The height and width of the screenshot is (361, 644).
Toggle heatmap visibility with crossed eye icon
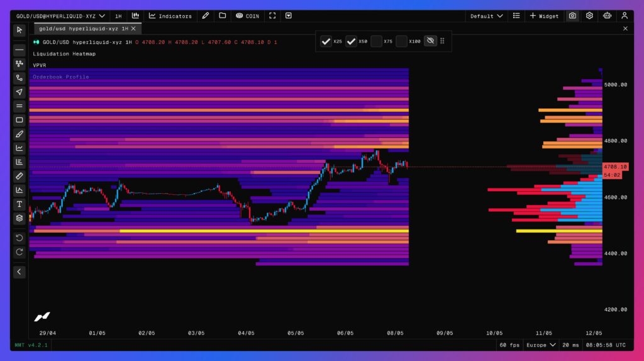click(x=430, y=41)
